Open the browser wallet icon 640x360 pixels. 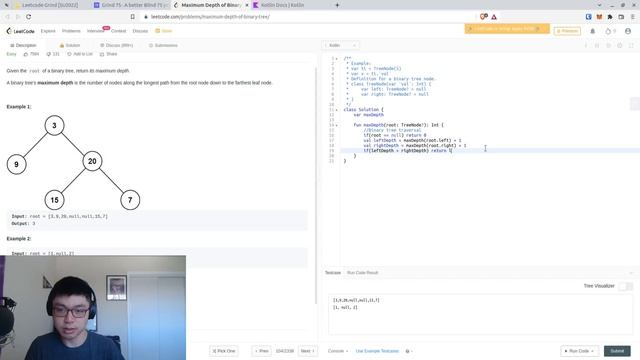[621, 17]
